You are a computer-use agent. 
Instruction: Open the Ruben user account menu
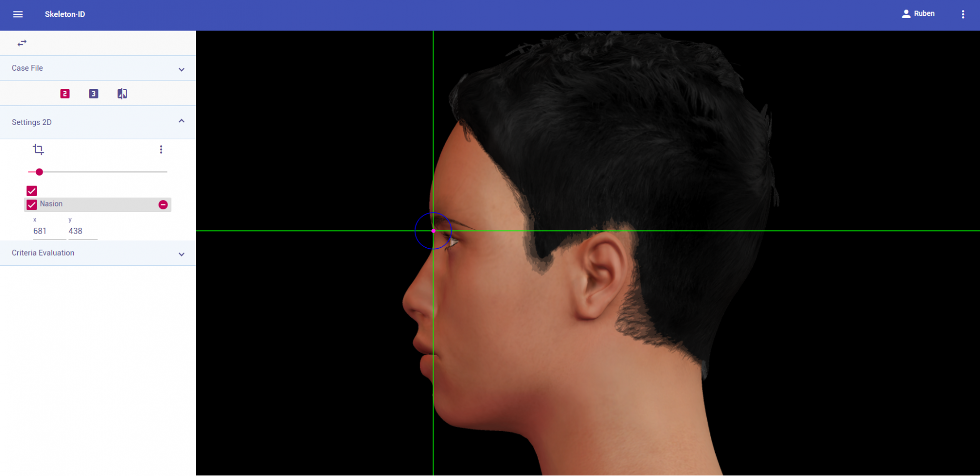(x=918, y=14)
